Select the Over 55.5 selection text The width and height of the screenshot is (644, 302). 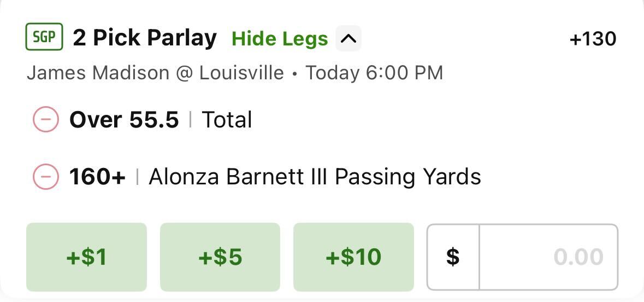(x=124, y=120)
